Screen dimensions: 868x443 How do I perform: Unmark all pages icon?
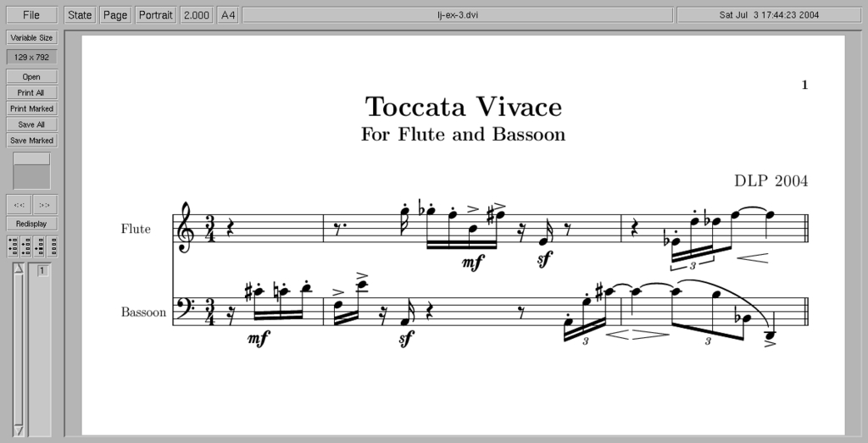[52, 246]
